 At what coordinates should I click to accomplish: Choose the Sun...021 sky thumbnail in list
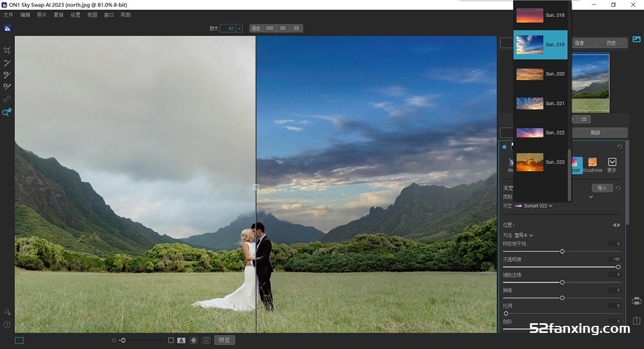coord(540,103)
